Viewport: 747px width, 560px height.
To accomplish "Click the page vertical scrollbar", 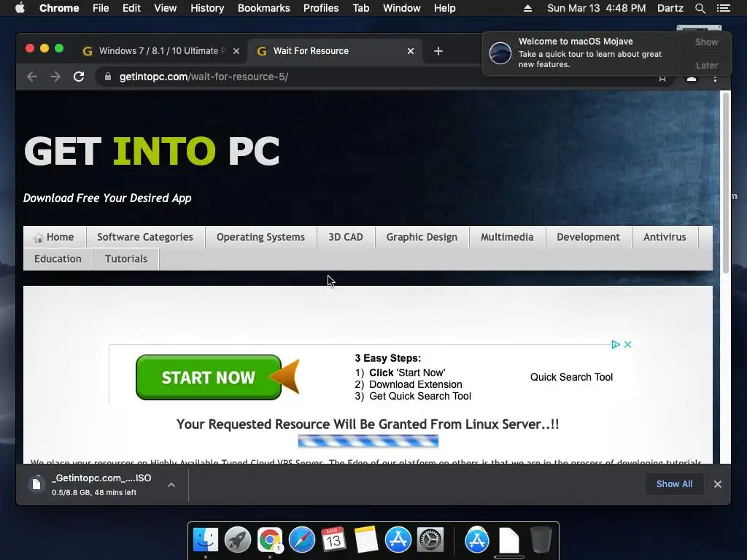I will (726, 182).
